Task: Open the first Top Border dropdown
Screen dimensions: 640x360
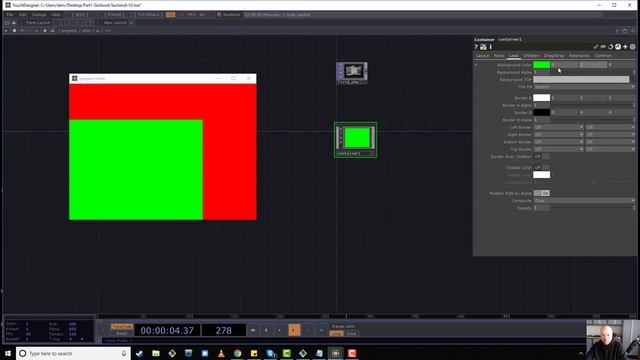Action: (558, 149)
